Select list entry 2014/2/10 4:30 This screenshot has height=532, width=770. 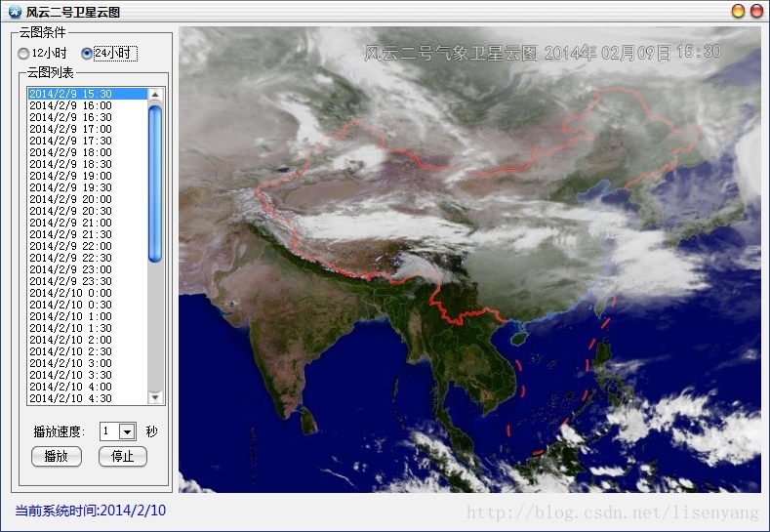[x=88, y=398]
